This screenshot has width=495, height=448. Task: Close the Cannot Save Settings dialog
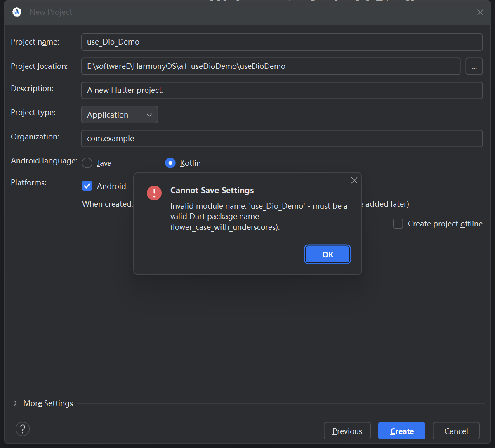[x=354, y=180]
